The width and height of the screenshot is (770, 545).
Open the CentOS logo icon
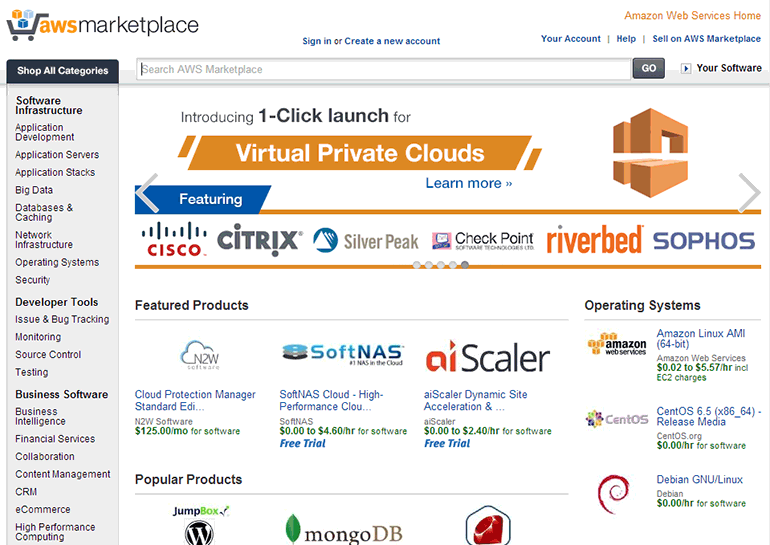click(x=616, y=419)
